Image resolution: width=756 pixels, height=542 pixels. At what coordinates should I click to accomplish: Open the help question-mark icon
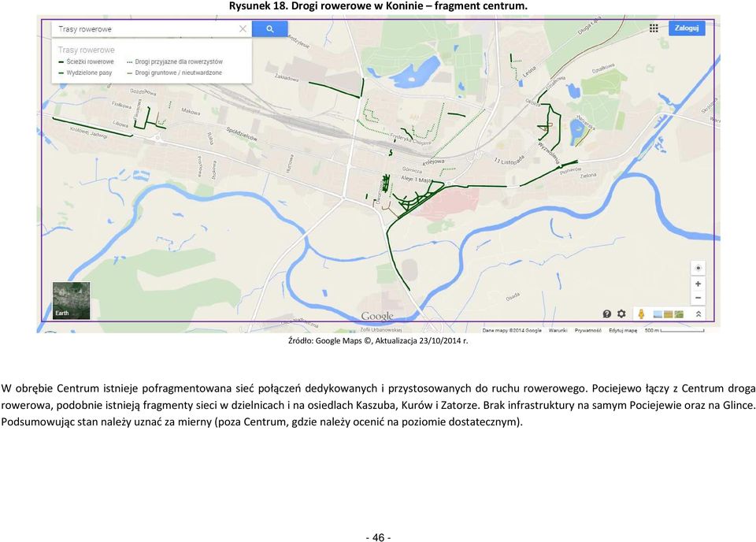[x=607, y=314]
